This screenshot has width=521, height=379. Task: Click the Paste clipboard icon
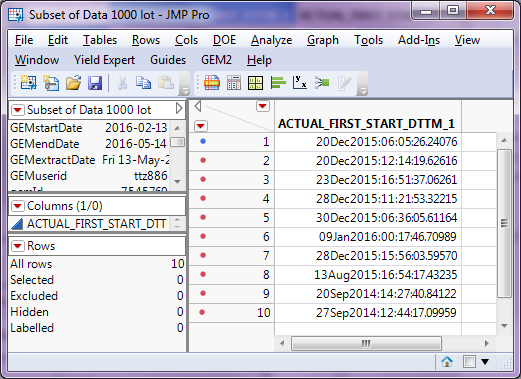point(166,83)
